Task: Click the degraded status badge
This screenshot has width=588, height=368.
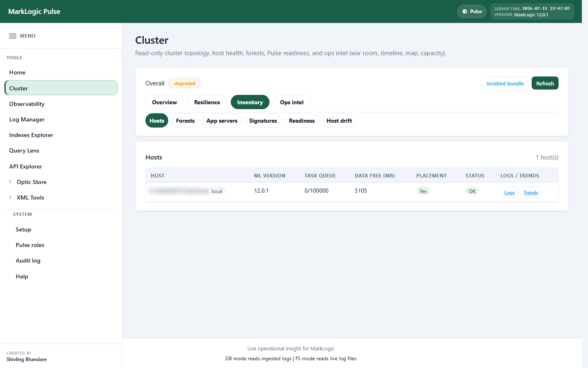Action: click(x=185, y=83)
